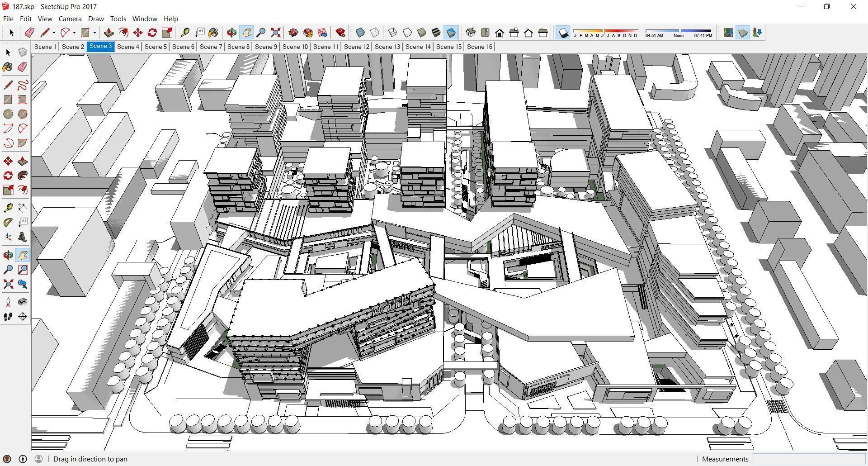Screen dimensions: 868x466
Task: Go to Previous camera view
Action: [x=23, y=284]
